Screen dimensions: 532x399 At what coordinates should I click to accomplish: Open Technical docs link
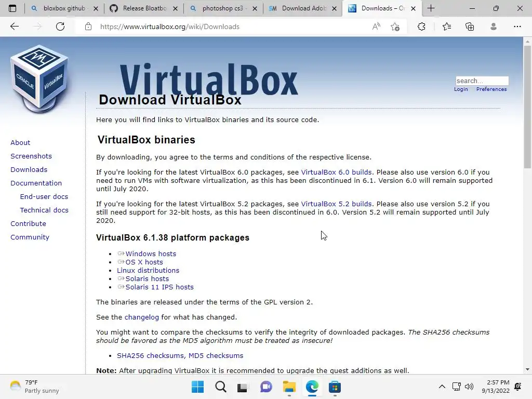[x=44, y=210]
